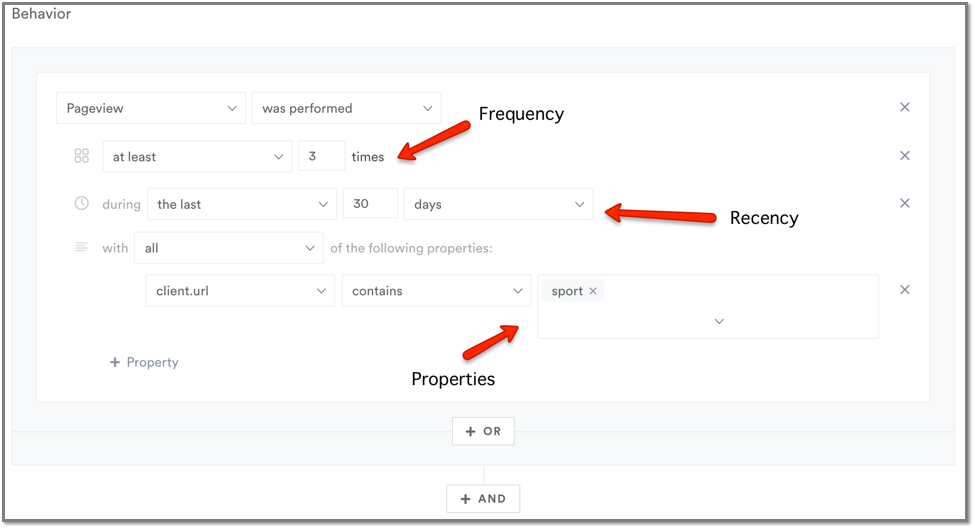Open the 'contains' operator dropdown
This screenshot has height=529, width=975.
(x=437, y=291)
